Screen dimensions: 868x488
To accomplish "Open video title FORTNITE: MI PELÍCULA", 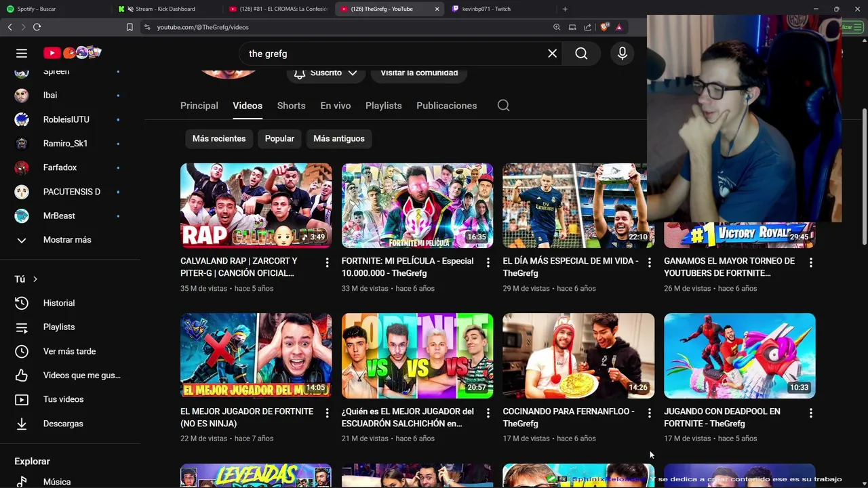I will [x=408, y=267].
